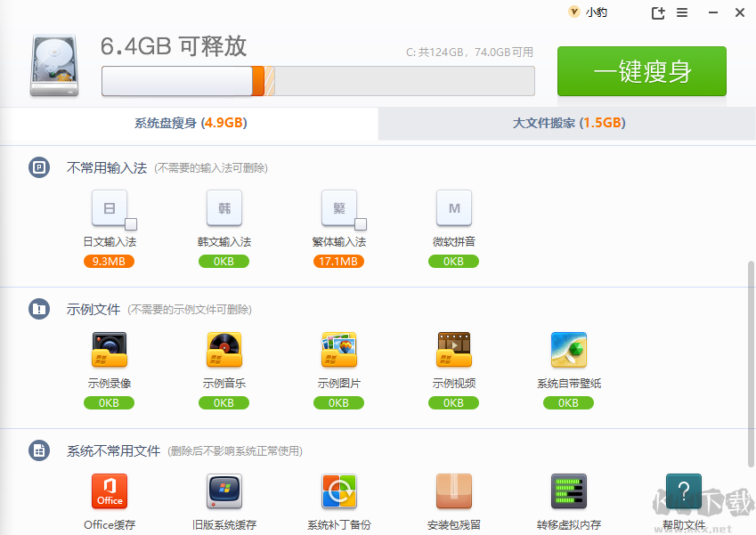Click the 日文输入法 icon
756x535 pixels.
point(110,208)
